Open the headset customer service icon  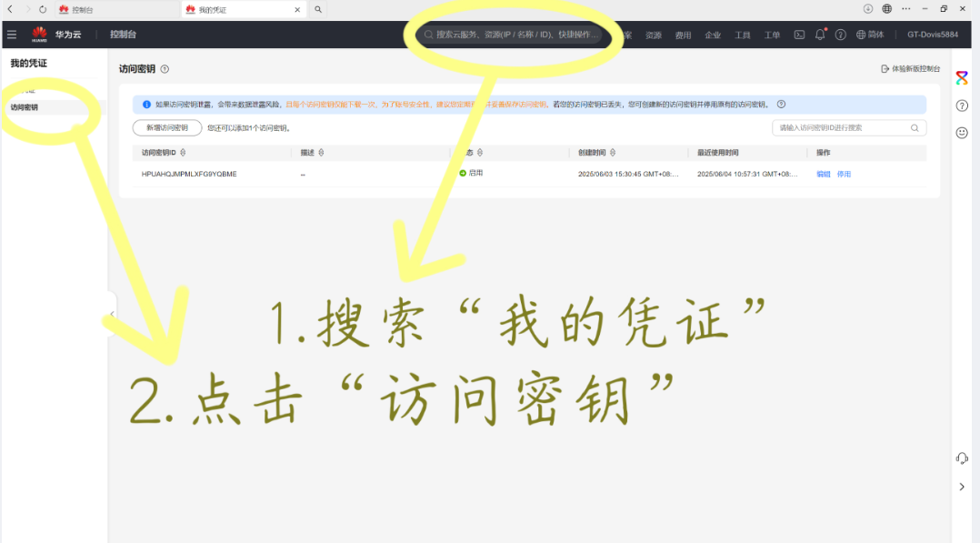pyautogui.click(x=962, y=458)
